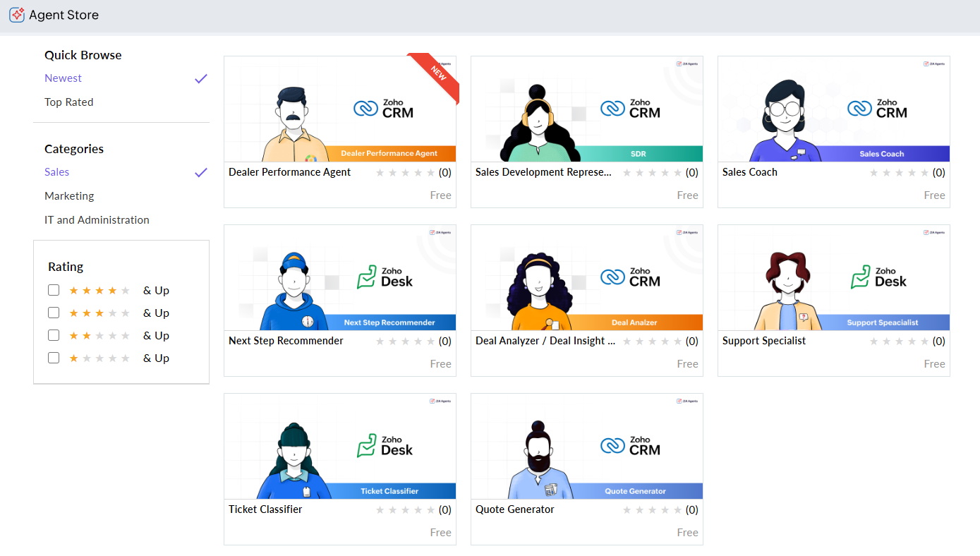Click the Deal Analyzer / Deal Insight title
The width and height of the screenshot is (980, 556).
(545, 341)
